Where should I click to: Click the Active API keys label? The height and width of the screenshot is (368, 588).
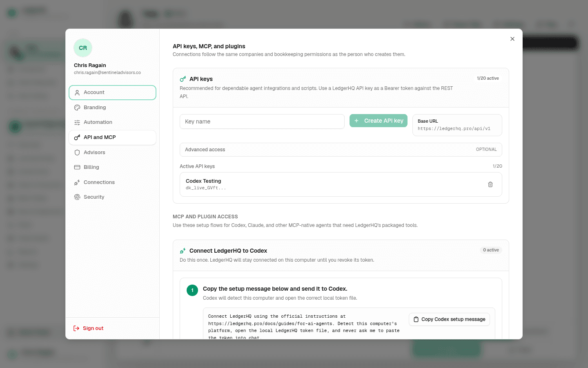point(197,166)
